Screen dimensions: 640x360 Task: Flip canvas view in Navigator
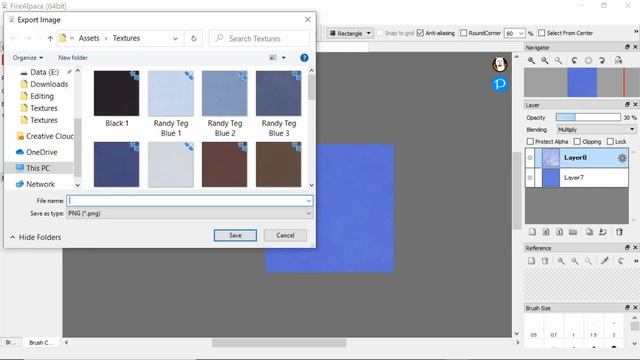pos(618,60)
